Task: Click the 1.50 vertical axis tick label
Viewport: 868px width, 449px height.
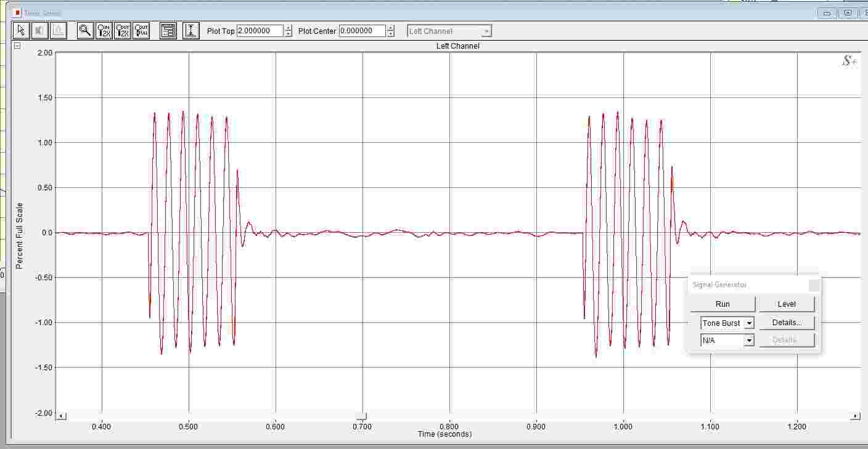Action: [44, 98]
